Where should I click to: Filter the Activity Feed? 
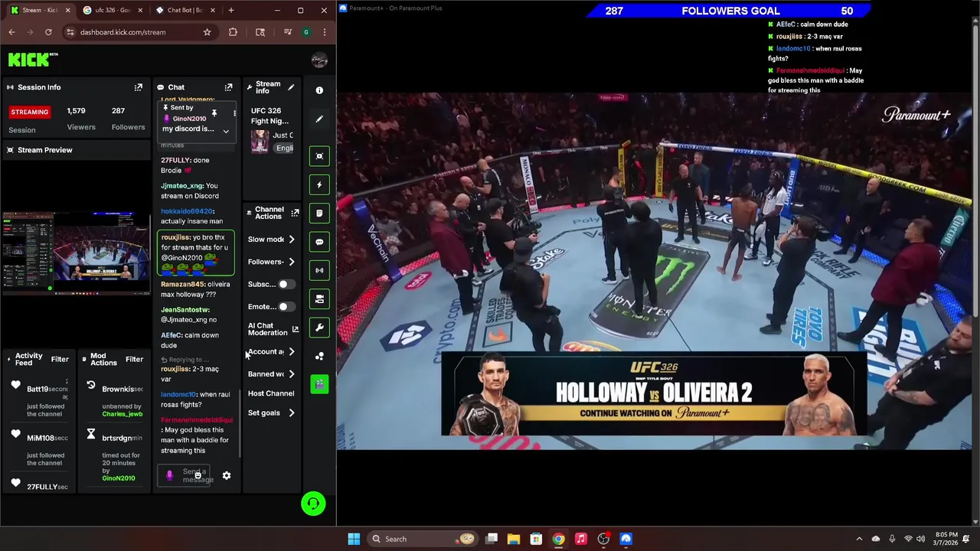tap(60, 359)
